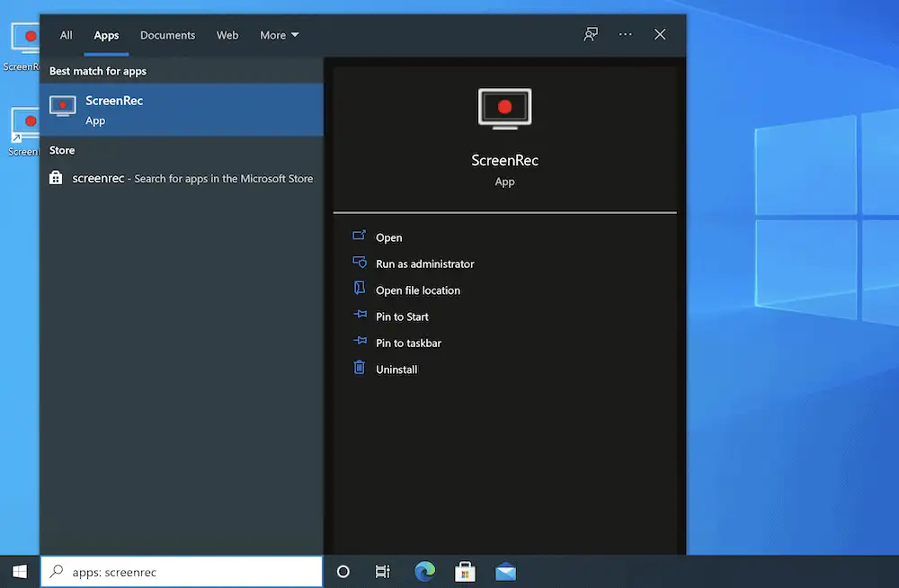Screen dimensions: 899x588
Task: Click the Cortana circle icon on taskbar
Action: click(343, 571)
